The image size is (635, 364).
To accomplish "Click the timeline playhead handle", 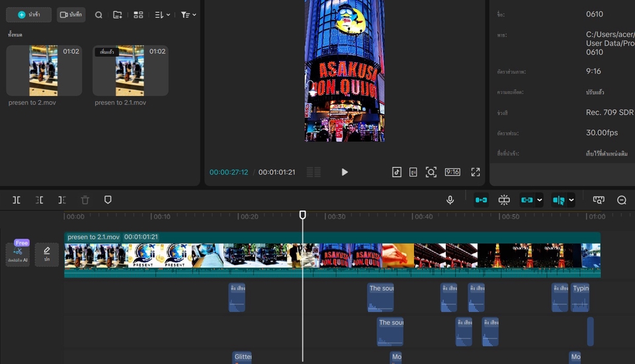I will (x=302, y=215).
